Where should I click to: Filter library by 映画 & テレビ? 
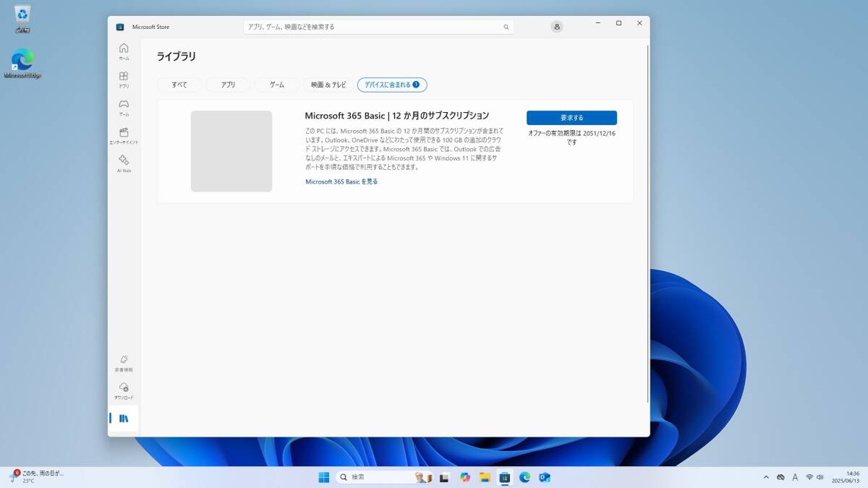[x=328, y=85]
